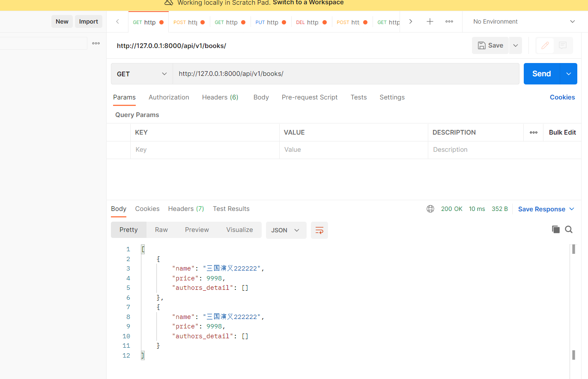Click the New button

click(62, 21)
